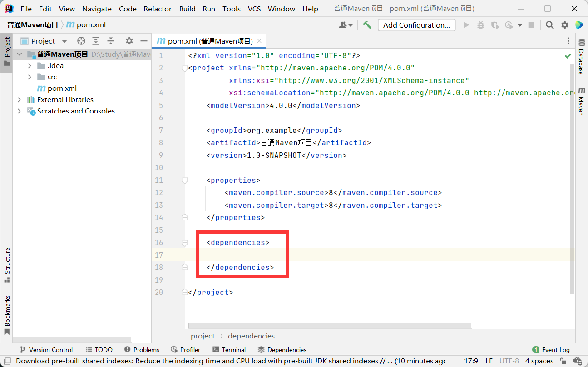588x367 pixels.
Task: Open IDE settings gear in top toolbar
Action: 564,25
